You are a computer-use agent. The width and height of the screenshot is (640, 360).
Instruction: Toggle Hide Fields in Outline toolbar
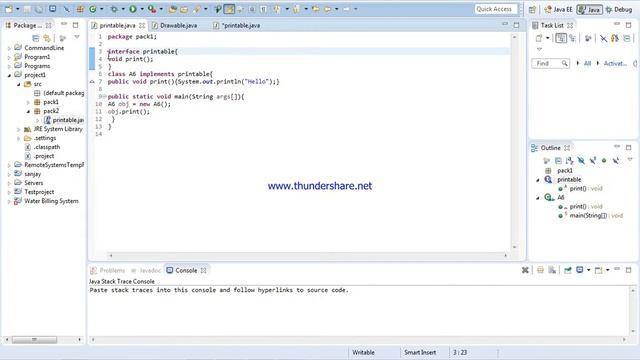coord(581,160)
